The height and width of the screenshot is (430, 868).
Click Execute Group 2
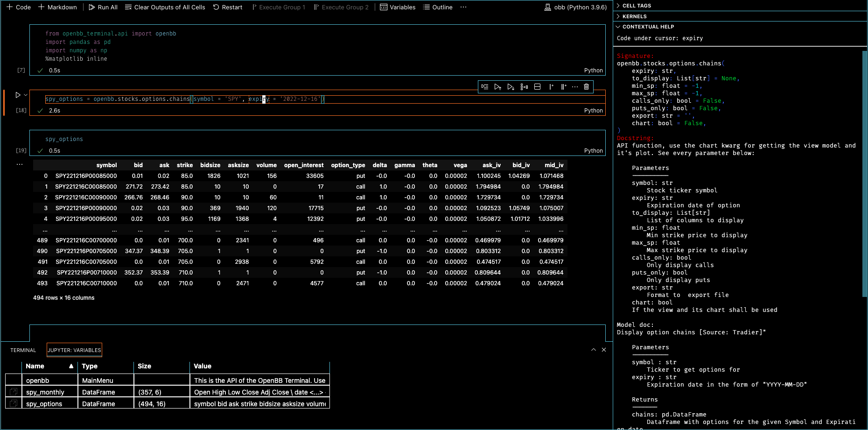tap(341, 7)
